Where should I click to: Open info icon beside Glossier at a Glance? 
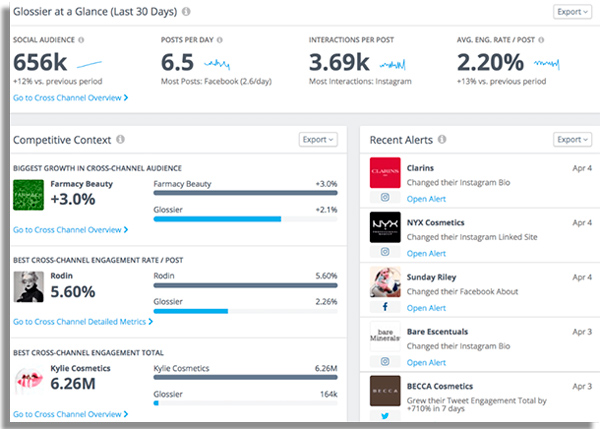(186, 11)
